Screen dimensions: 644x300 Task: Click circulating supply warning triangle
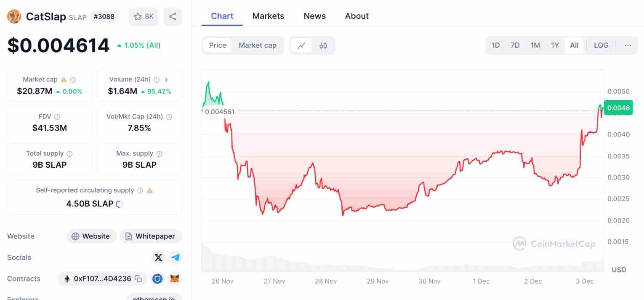point(150,190)
